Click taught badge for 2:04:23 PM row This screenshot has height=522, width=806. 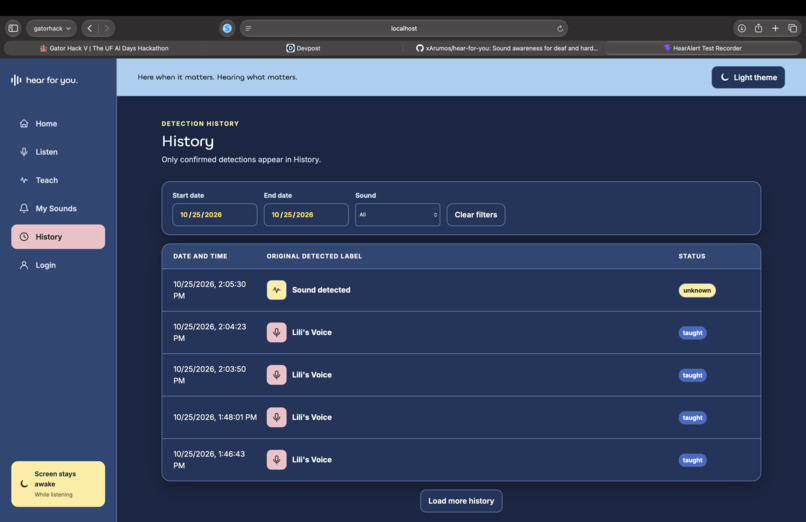pyautogui.click(x=692, y=332)
